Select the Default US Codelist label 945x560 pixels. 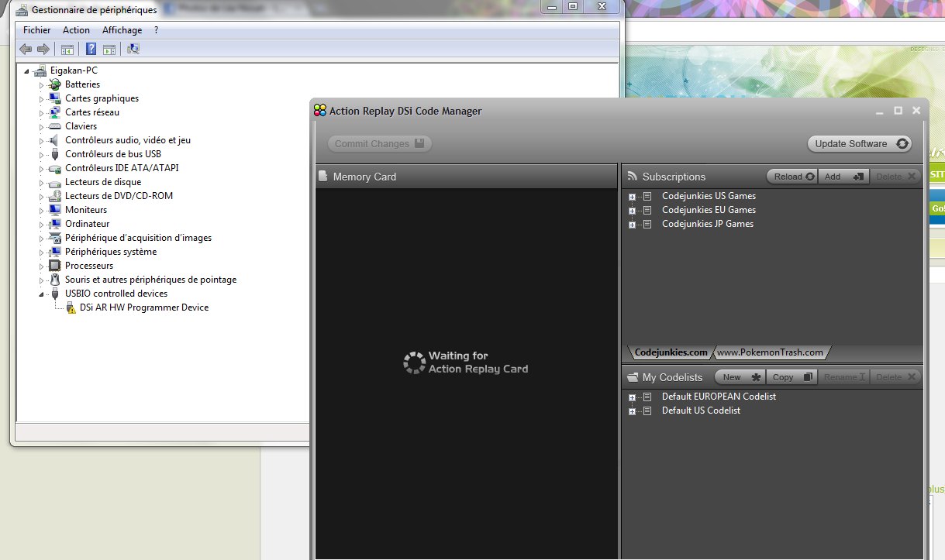click(701, 411)
